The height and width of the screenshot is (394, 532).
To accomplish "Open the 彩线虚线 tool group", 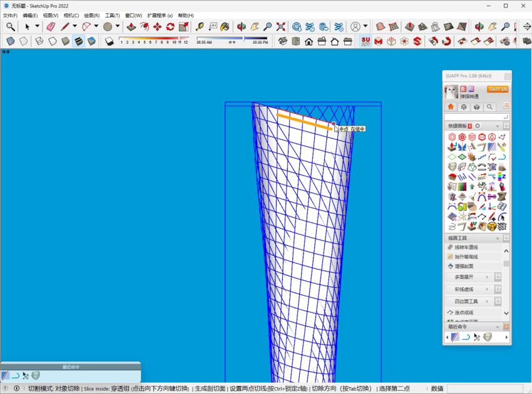I will 469,289.
